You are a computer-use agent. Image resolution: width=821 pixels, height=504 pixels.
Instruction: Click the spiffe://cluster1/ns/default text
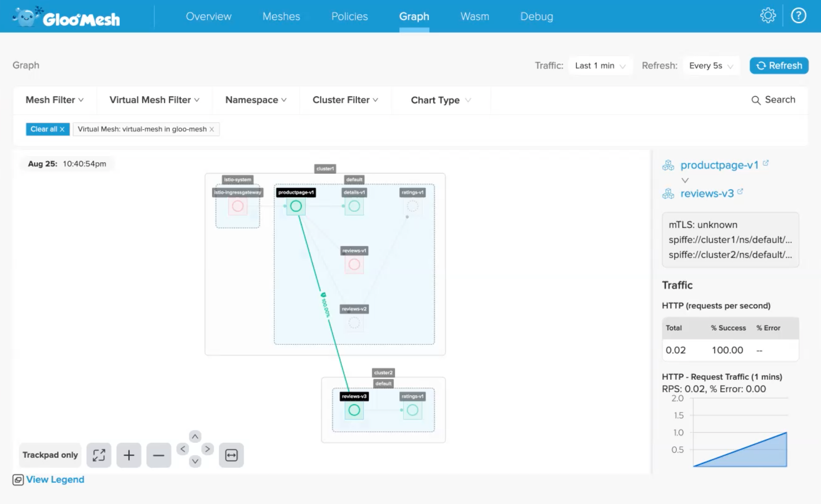point(730,240)
